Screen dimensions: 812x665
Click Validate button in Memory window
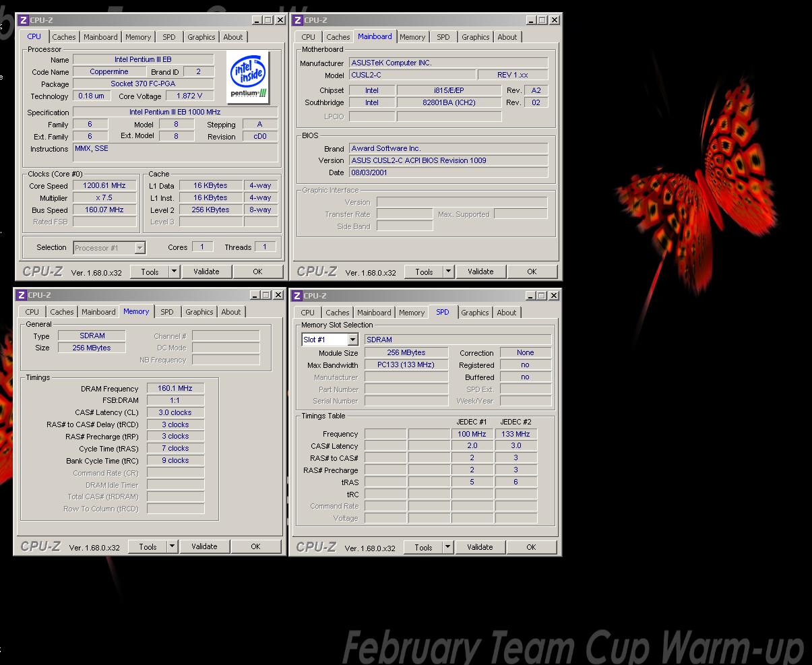coord(204,546)
